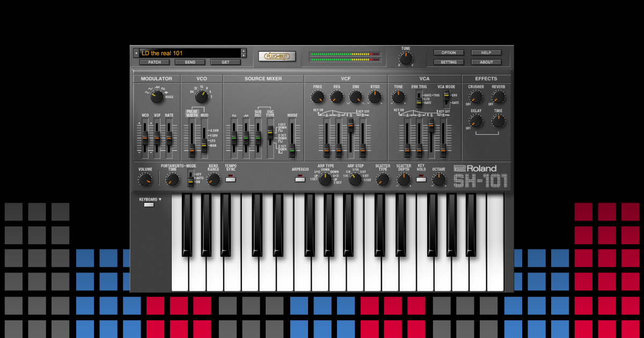Screen dimensions: 644x338
Task: Turn the VCF FREQ cutoff knob
Action: [x=317, y=97]
